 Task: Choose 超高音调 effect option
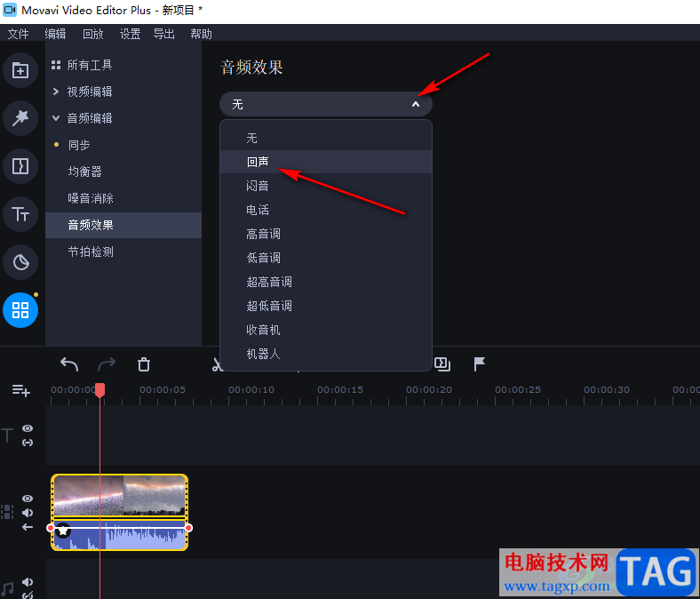pyautogui.click(x=326, y=282)
